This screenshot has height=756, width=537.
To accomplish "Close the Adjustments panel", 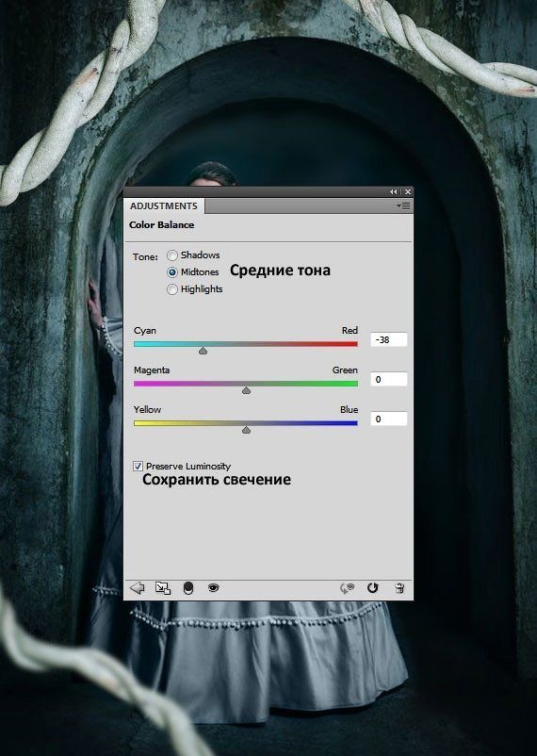I will point(408,192).
